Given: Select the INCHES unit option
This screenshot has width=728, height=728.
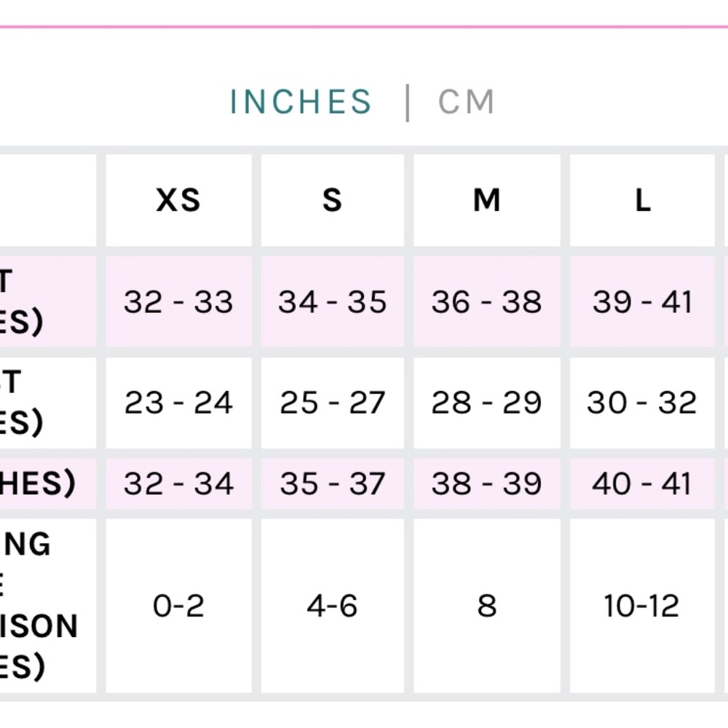Looking at the screenshot, I should click(301, 102).
